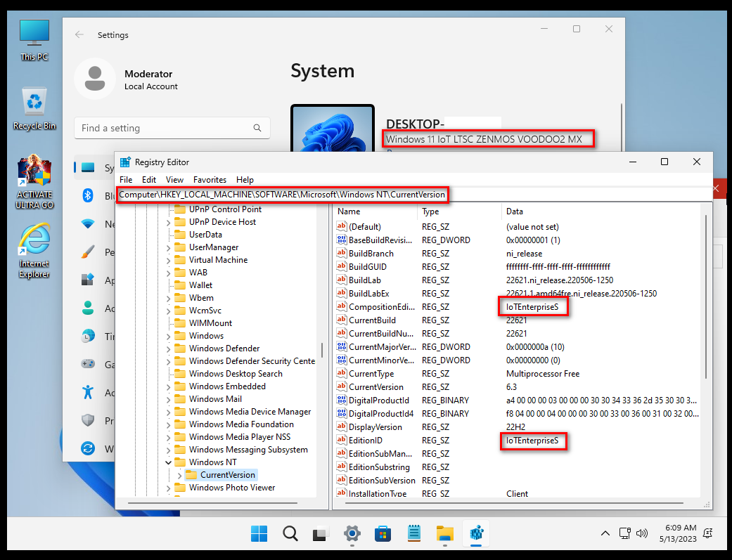Select Apps icon in Settings sidebar

[x=88, y=280]
